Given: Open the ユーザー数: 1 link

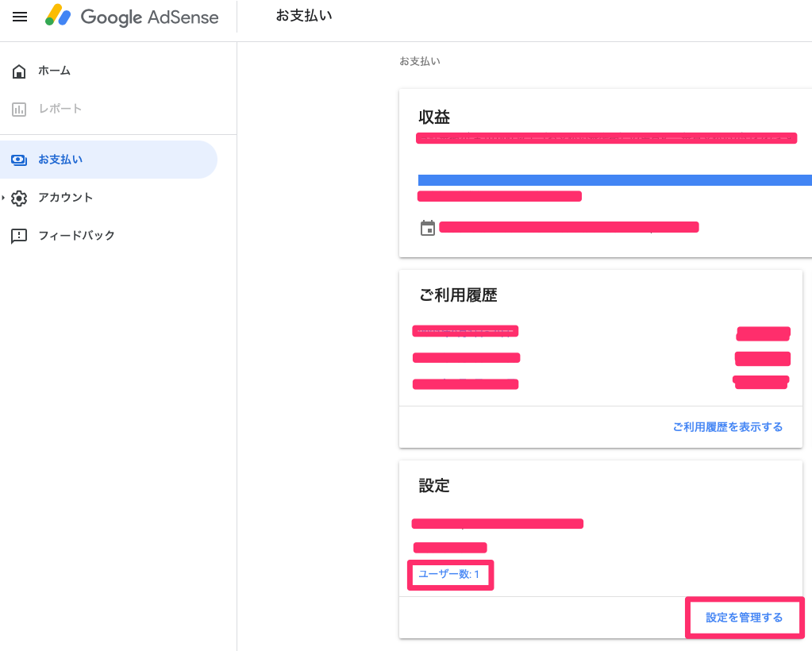Looking at the screenshot, I should (x=449, y=574).
